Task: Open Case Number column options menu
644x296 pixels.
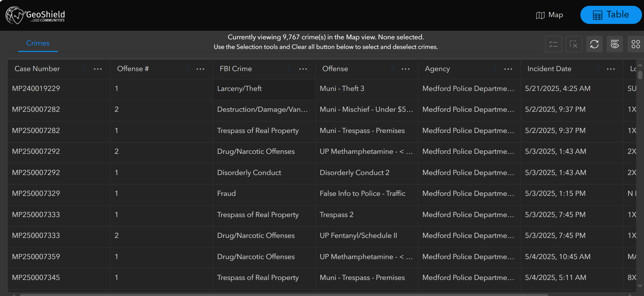Action: click(98, 69)
